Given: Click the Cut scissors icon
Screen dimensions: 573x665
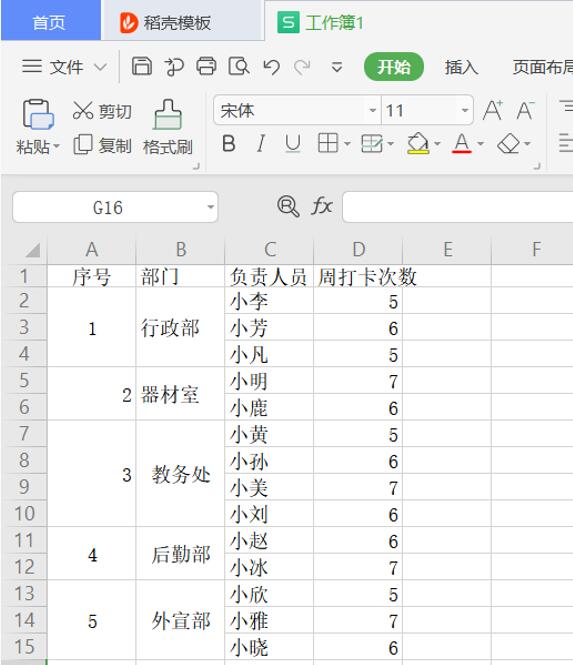Looking at the screenshot, I should [82, 111].
